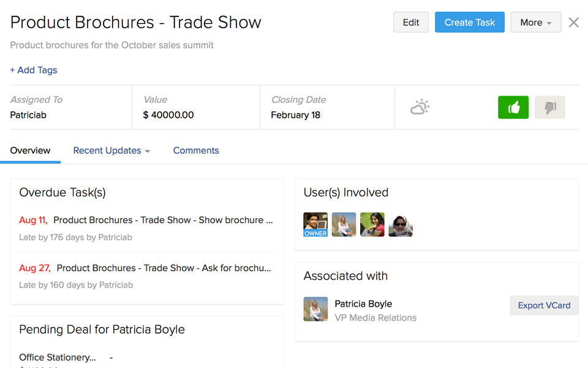
Task: Open the Aug 27 overdue brochure task
Action: (164, 268)
